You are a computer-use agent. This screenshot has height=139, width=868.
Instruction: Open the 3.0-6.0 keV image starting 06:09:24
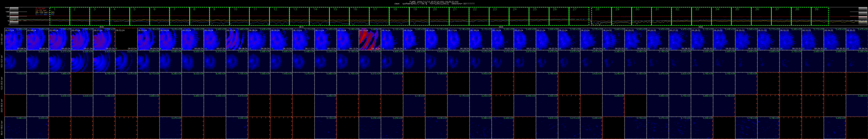[281, 39]
